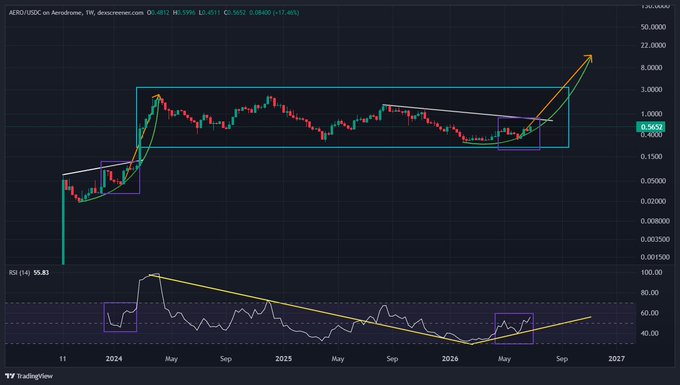Click the 2026 label on time axis
Viewport: 680px width, 385px height.
coord(450,359)
